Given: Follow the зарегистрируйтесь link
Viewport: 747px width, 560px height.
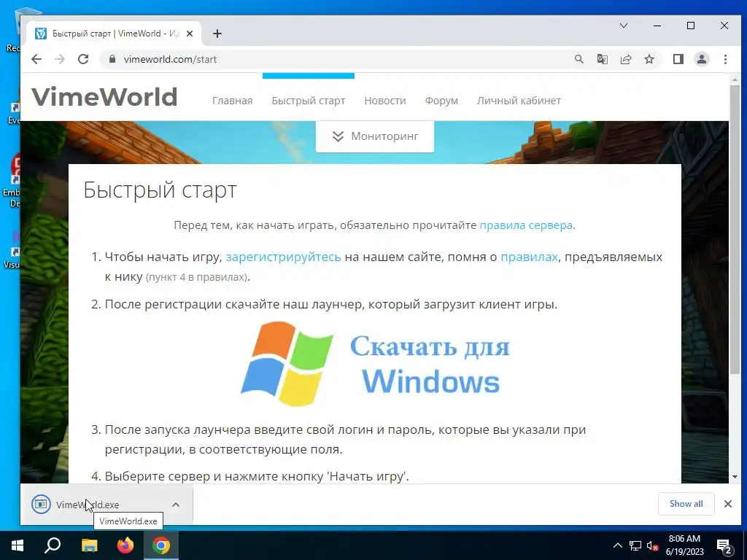Looking at the screenshot, I should pos(284,257).
